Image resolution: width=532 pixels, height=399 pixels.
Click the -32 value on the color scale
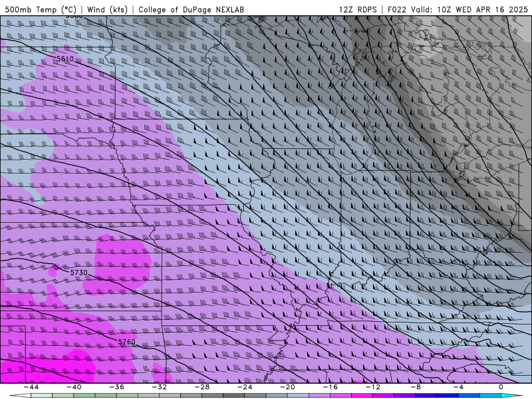[x=159, y=387]
